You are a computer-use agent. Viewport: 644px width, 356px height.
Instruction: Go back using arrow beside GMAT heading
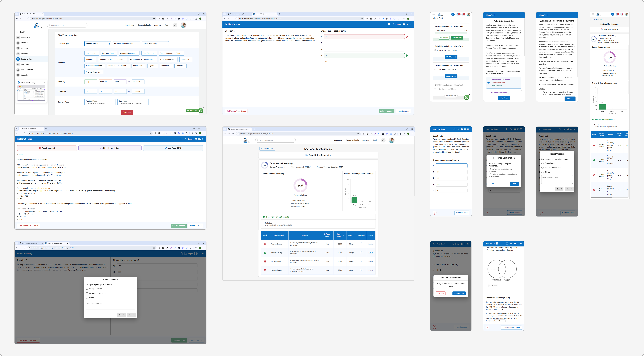click(17, 32)
